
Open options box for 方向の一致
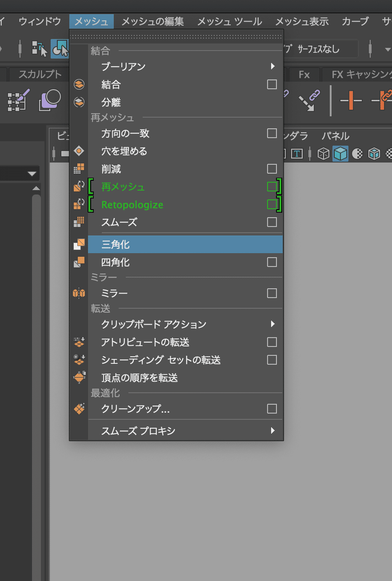coord(272,133)
